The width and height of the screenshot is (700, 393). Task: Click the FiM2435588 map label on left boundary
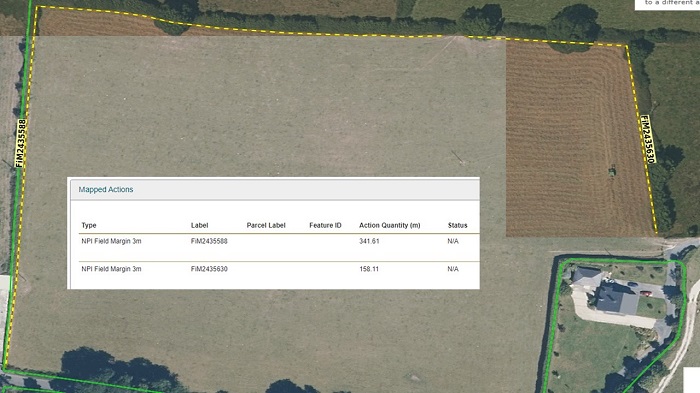pyautogui.click(x=21, y=143)
